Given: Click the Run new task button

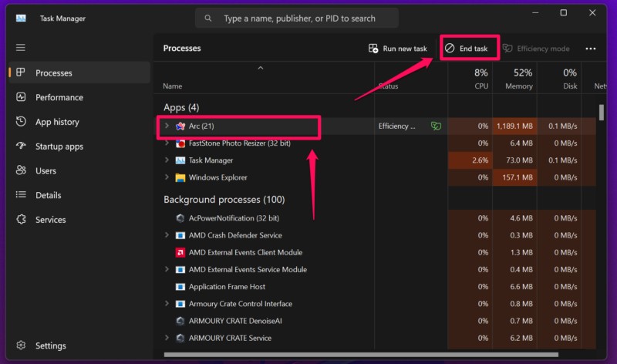Looking at the screenshot, I should coord(397,49).
